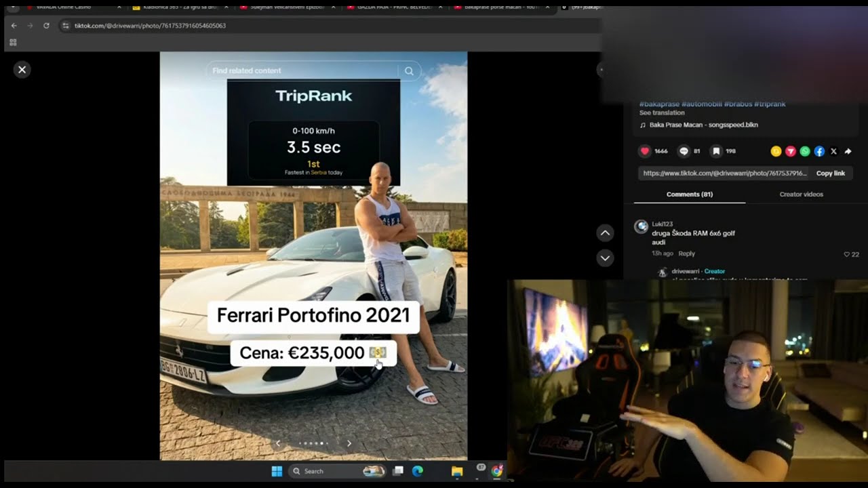Jump to the next post with down arrow
This screenshot has width=868, height=488.
click(x=606, y=258)
